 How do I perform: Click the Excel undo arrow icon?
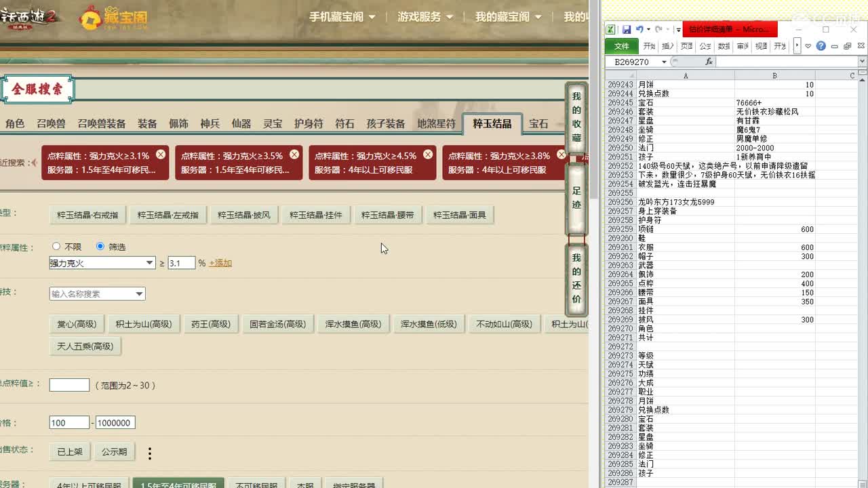pyautogui.click(x=639, y=30)
